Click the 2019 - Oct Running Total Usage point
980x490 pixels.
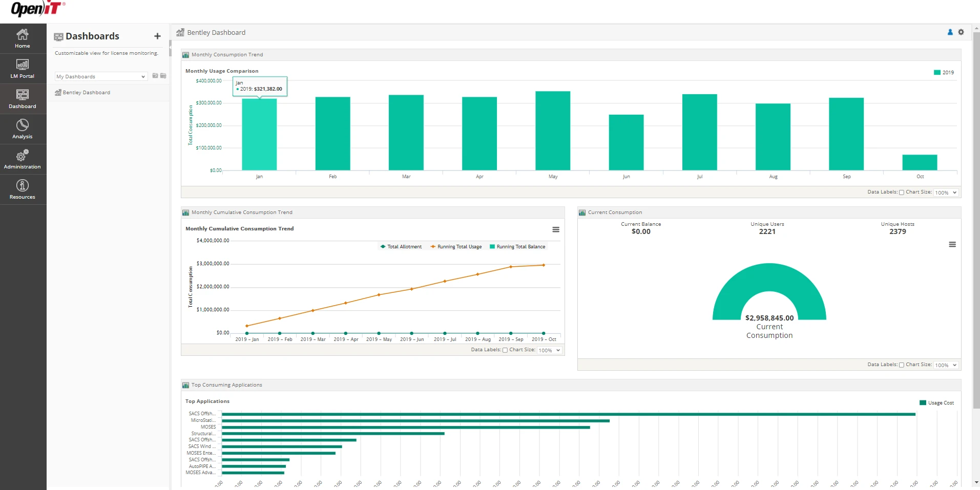tap(544, 265)
